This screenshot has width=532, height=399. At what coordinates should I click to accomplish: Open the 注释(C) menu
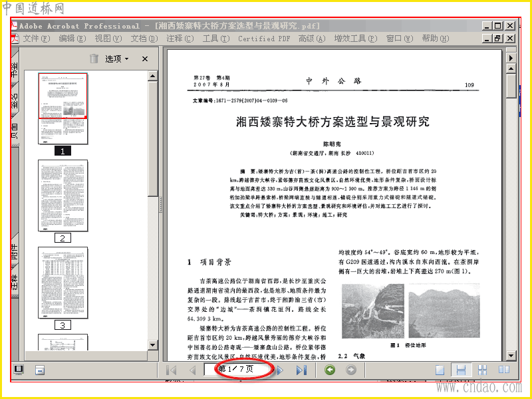[x=180, y=39]
